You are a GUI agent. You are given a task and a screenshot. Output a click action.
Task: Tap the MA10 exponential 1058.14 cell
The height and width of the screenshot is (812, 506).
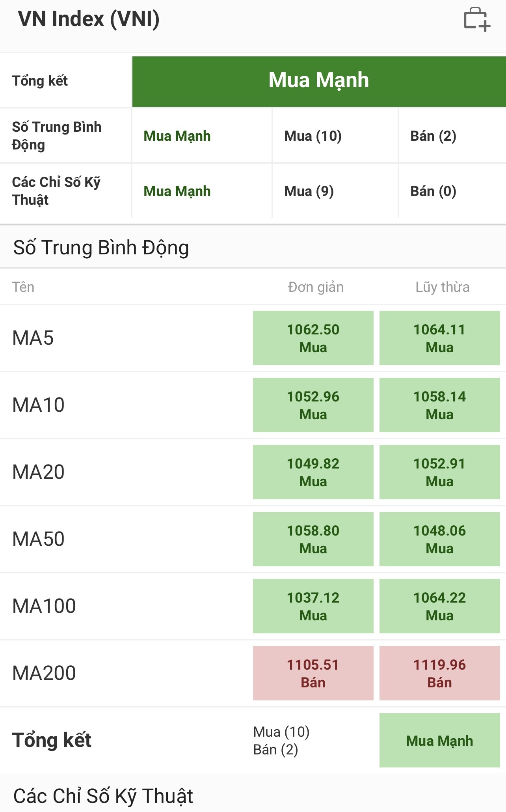439,405
